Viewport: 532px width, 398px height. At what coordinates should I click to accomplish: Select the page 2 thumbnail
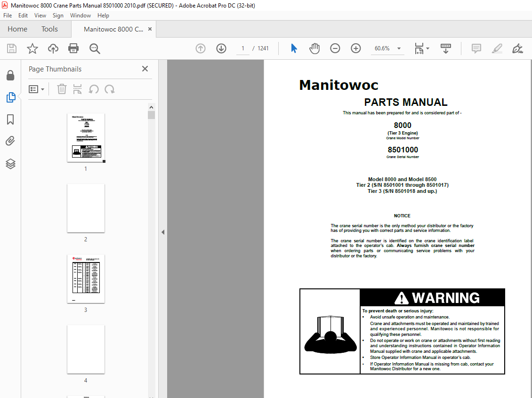(86, 208)
